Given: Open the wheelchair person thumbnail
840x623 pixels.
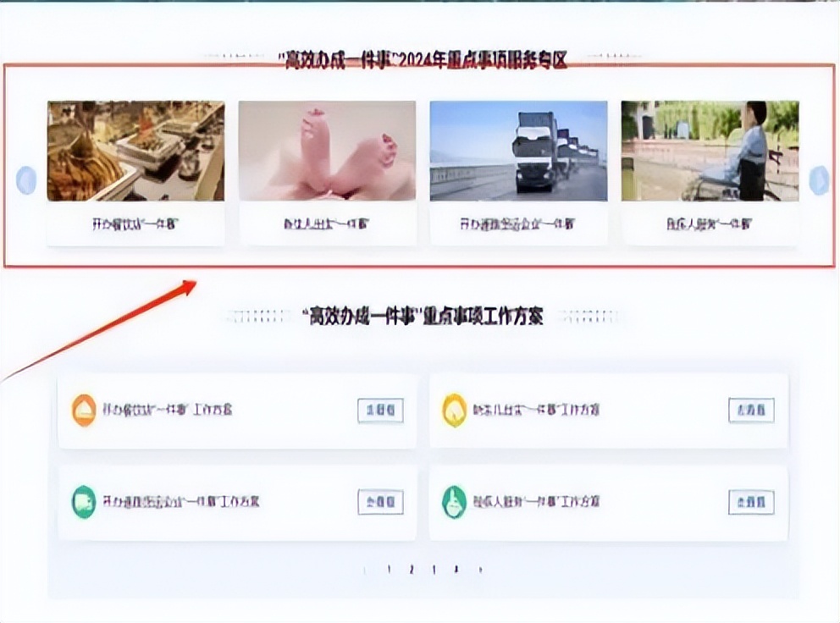Looking at the screenshot, I should (x=710, y=151).
